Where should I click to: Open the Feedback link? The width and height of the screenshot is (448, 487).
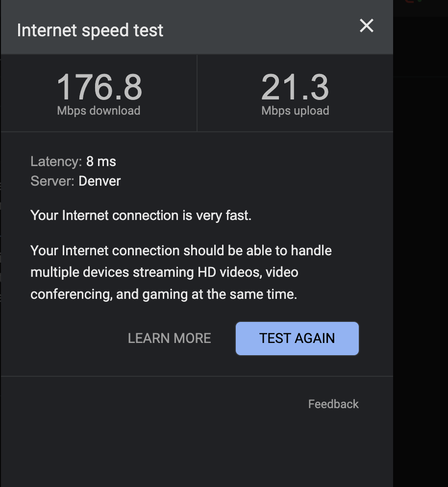click(333, 404)
